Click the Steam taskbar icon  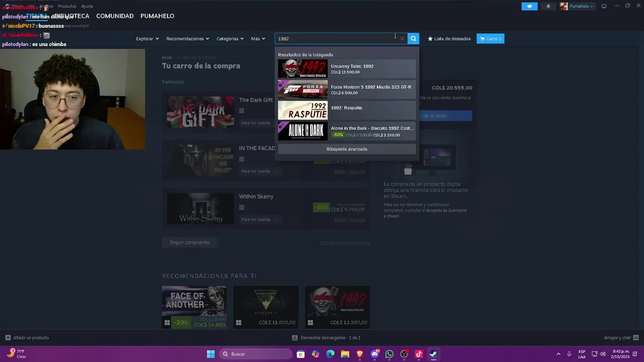tap(433, 354)
